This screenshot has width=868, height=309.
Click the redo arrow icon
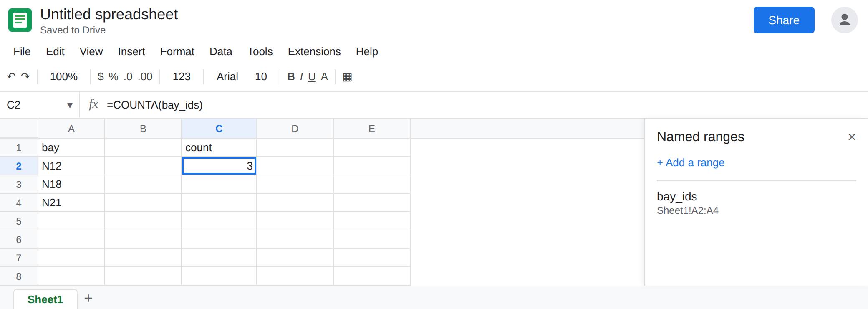point(25,76)
